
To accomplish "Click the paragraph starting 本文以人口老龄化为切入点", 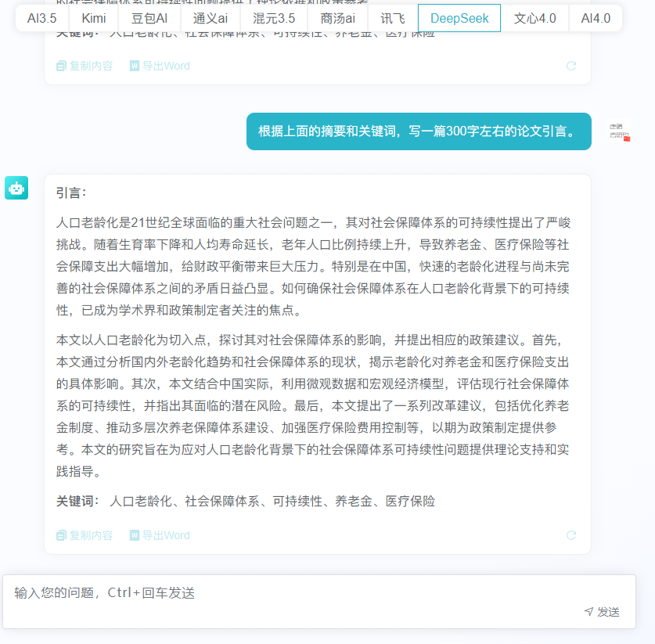I will click(313, 405).
